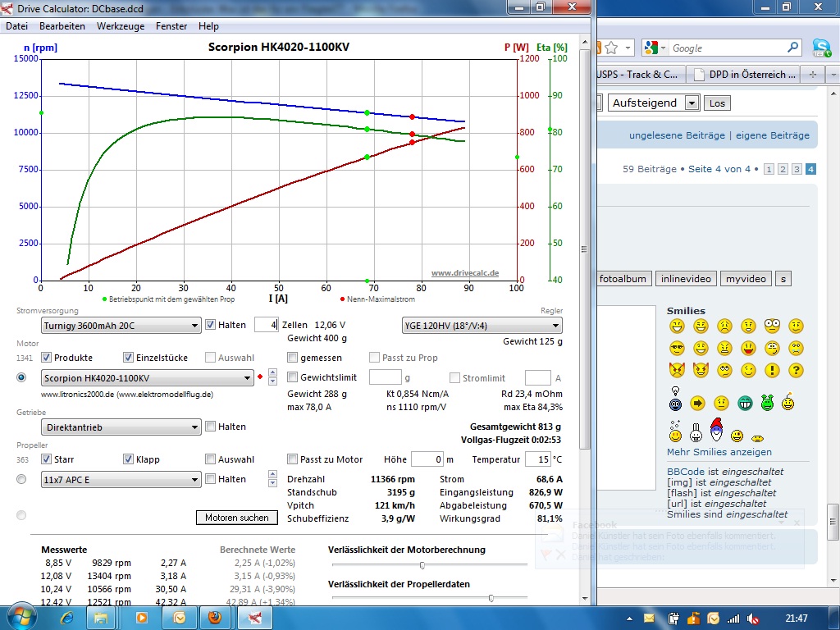Insert the green alien smiley
This screenshot has height=630, width=840.
pos(767,402)
